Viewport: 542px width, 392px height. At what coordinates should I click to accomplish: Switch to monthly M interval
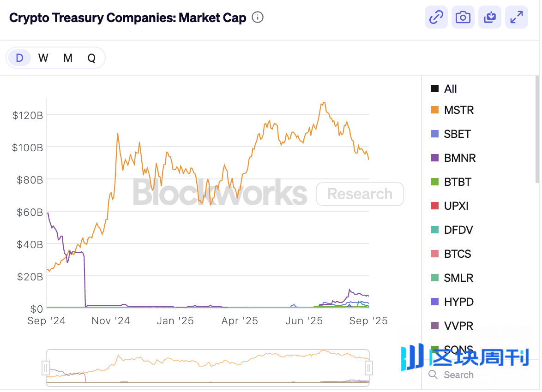coord(68,58)
